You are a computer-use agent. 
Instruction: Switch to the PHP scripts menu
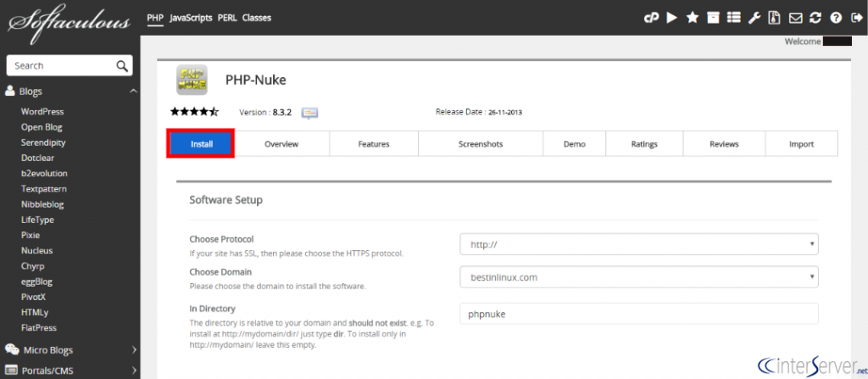click(x=155, y=18)
